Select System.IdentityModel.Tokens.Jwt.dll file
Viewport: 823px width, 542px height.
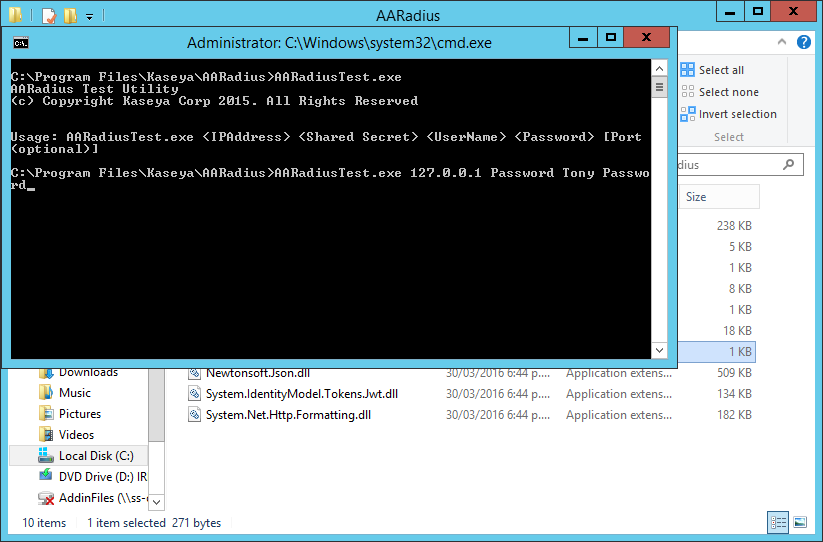(x=302, y=394)
